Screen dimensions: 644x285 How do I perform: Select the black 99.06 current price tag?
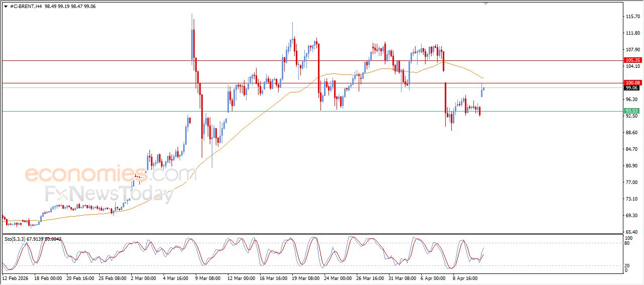[631, 88]
